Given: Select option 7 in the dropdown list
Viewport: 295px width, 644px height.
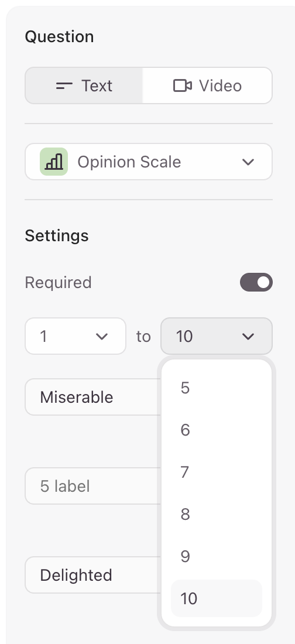Looking at the screenshot, I should coord(217,472).
